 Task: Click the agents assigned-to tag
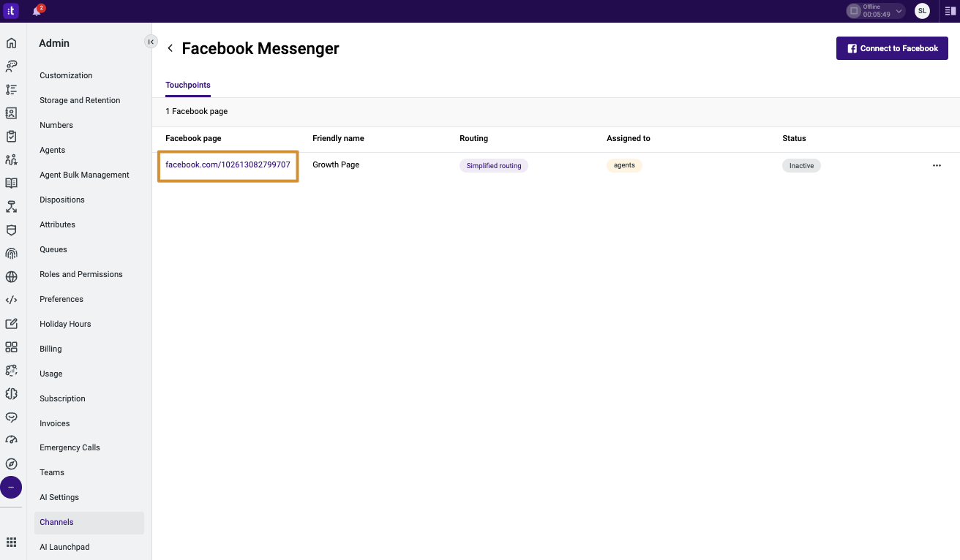pos(624,165)
